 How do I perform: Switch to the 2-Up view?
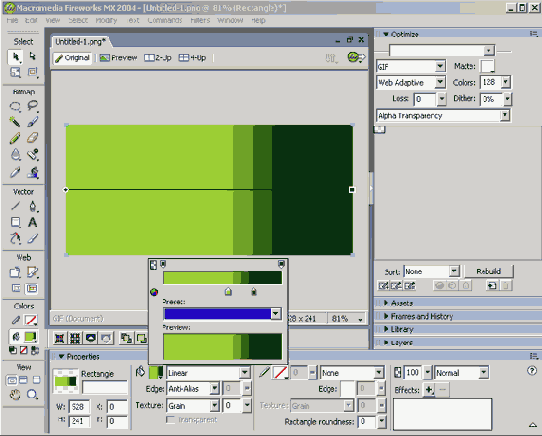tap(158, 58)
